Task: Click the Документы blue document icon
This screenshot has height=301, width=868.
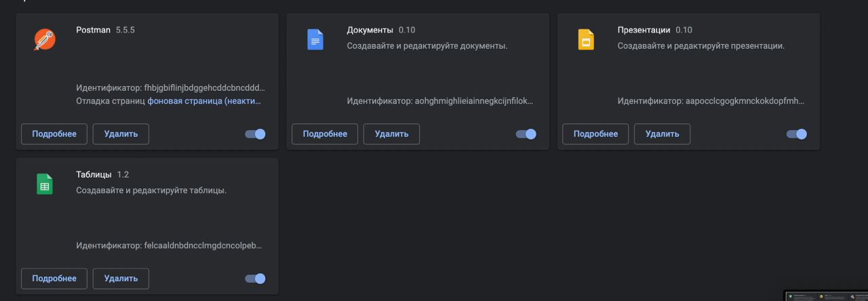Action: [315, 39]
